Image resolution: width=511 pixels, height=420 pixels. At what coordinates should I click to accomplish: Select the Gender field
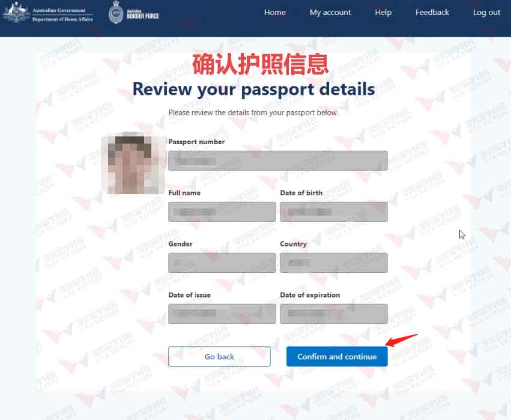pyautogui.click(x=222, y=263)
